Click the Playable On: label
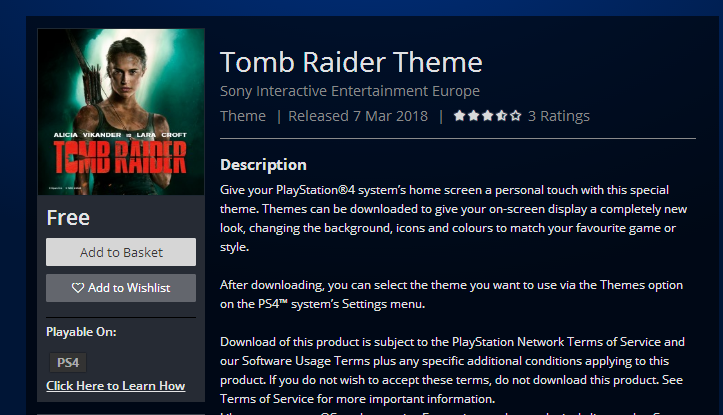723x415 pixels. tap(81, 332)
